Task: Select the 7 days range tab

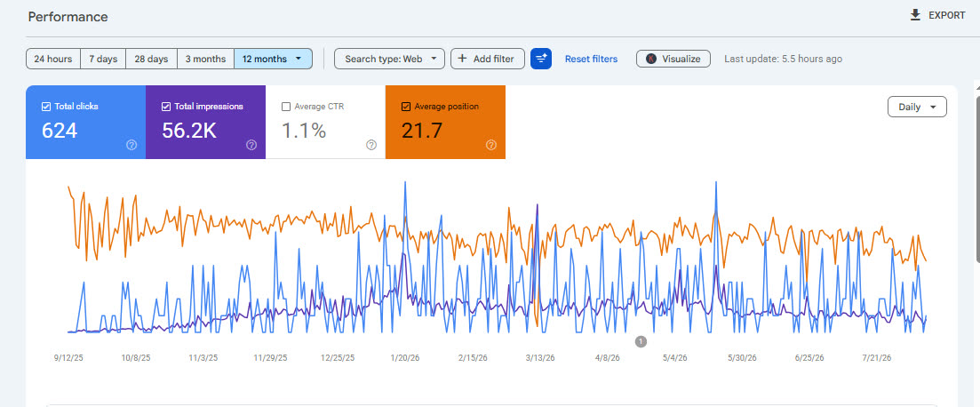Action: [x=103, y=59]
